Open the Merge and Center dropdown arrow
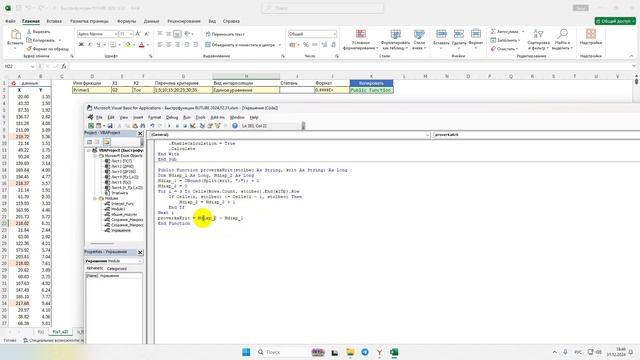Viewport: 640px width, 360px height. click(280, 45)
